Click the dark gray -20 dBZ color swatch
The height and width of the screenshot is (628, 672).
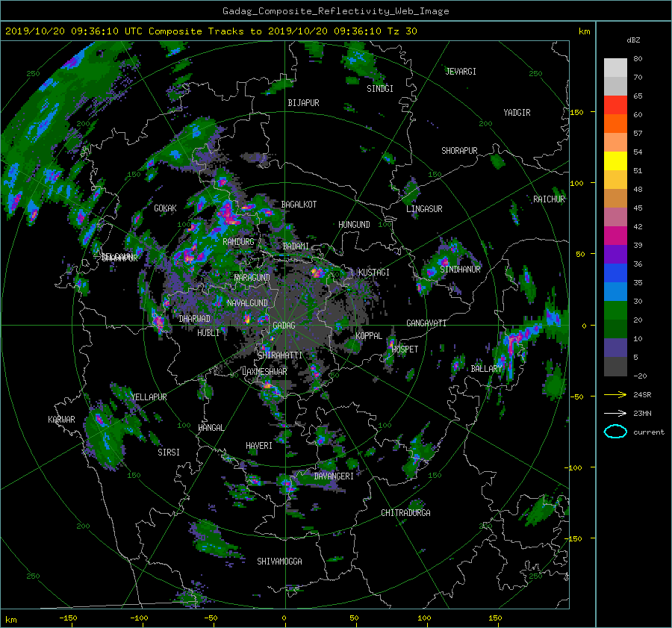[615, 367]
